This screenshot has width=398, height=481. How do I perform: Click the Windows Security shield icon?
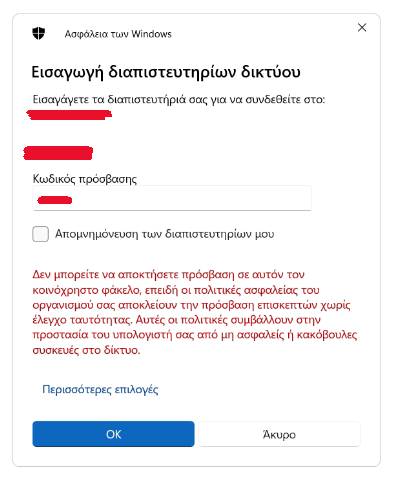(x=39, y=34)
